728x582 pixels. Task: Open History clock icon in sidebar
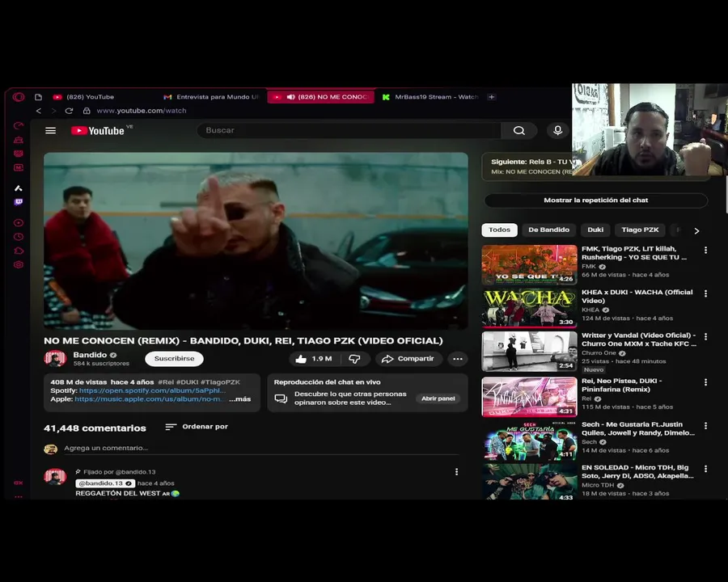19,237
